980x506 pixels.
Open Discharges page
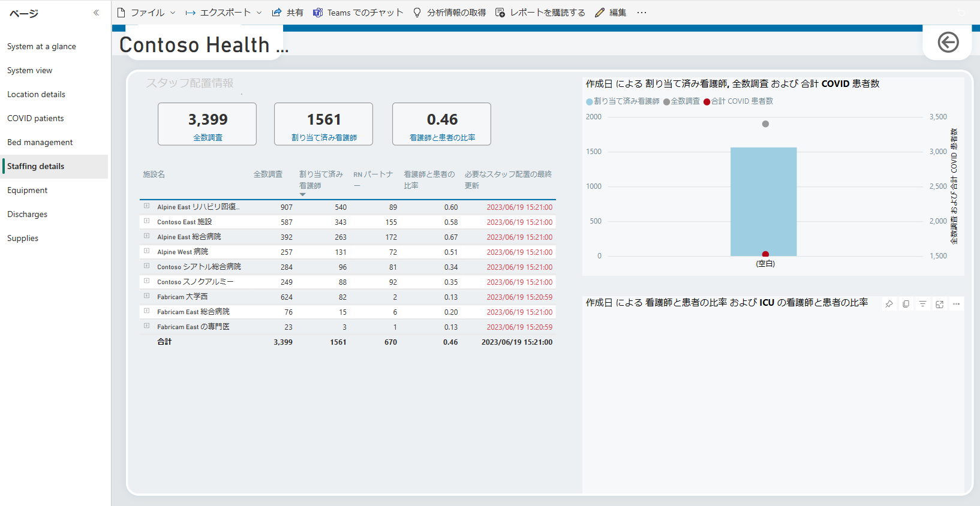click(x=54, y=214)
